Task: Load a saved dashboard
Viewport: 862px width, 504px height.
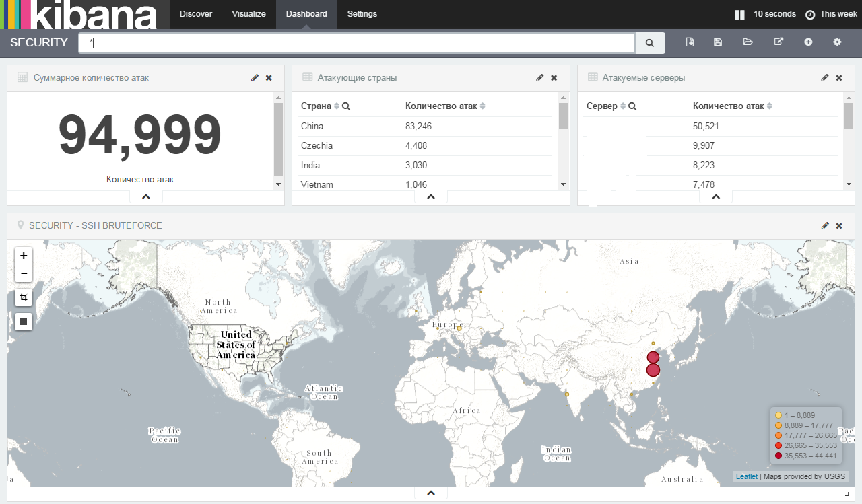Action: point(748,42)
